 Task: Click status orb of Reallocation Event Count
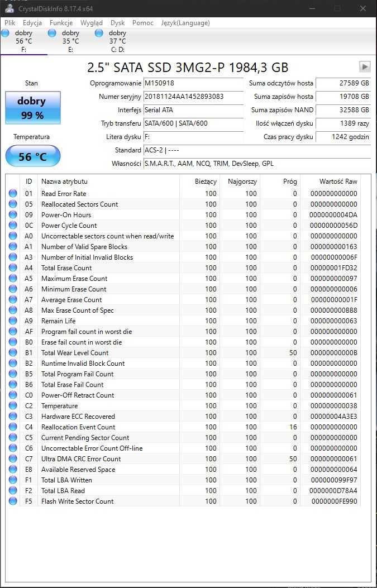pyautogui.click(x=13, y=427)
